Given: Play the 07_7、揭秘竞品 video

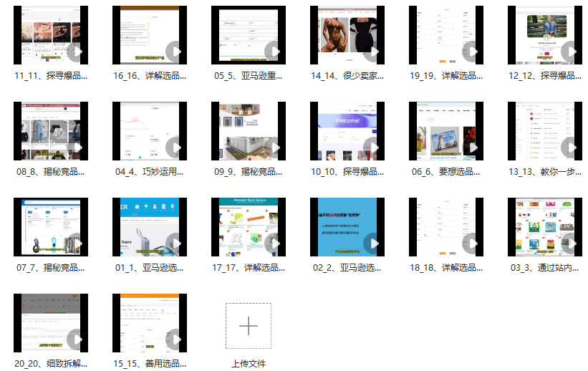Looking at the screenshot, I should point(77,244).
